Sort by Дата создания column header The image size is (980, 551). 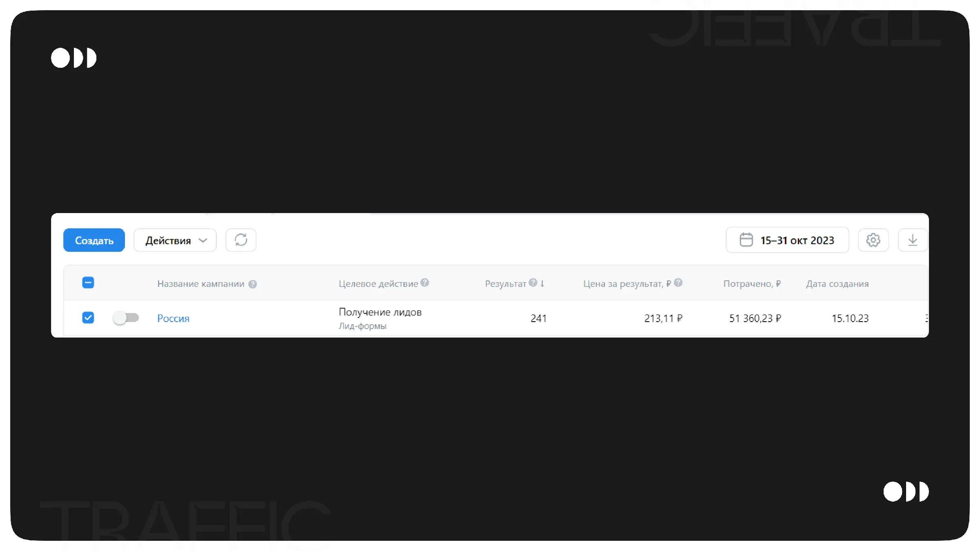[x=837, y=284]
